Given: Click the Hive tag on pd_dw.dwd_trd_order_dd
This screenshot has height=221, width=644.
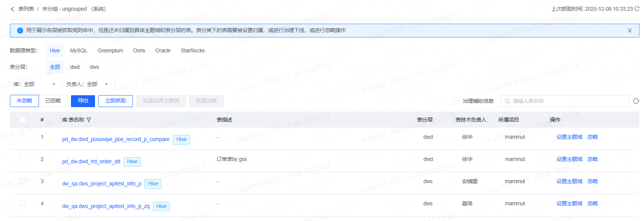Looking at the screenshot, I should point(132,162).
